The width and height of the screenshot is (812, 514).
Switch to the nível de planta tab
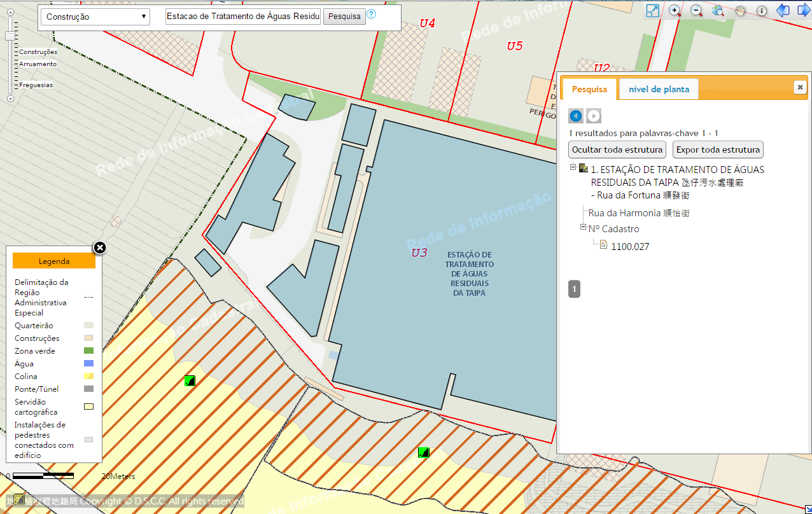659,89
